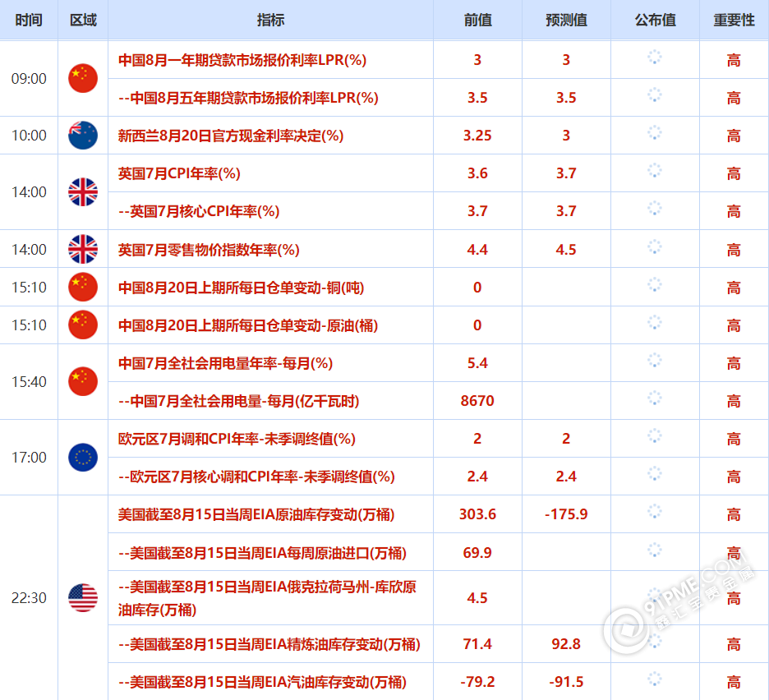Viewport: 769px width, 700px height.
Task: Click loading spinner for 全社会用电量年率 row
Action: click(x=655, y=360)
